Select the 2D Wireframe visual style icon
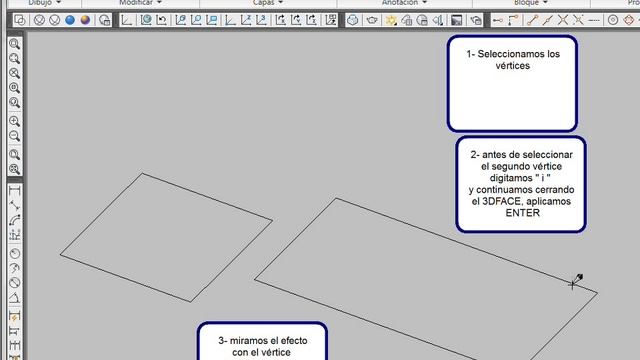 tap(20, 20)
